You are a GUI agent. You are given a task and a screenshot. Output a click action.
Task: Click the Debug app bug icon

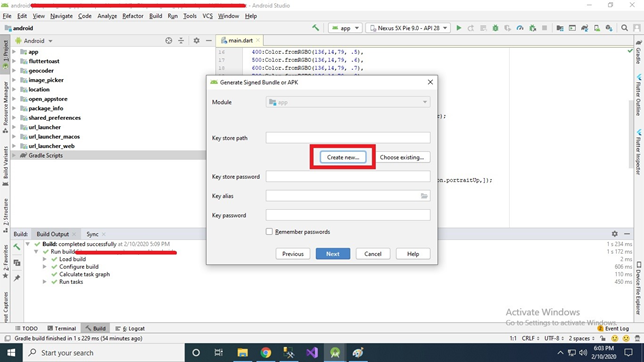point(495,28)
